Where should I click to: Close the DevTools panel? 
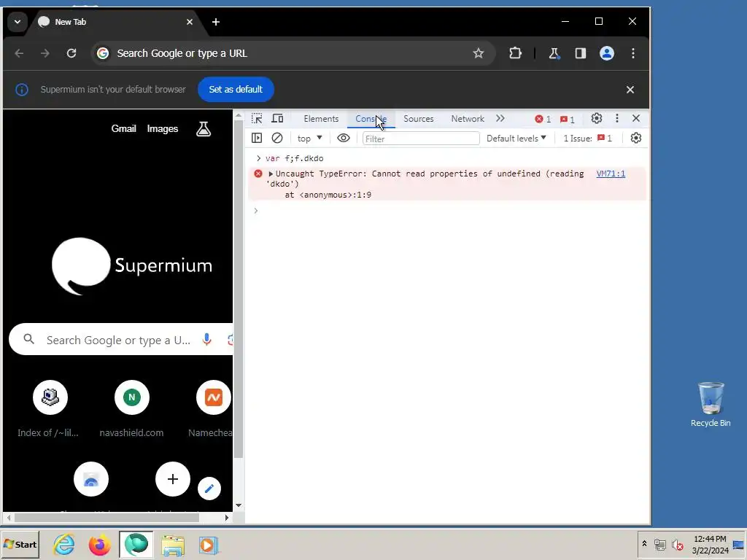click(x=636, y=118)
